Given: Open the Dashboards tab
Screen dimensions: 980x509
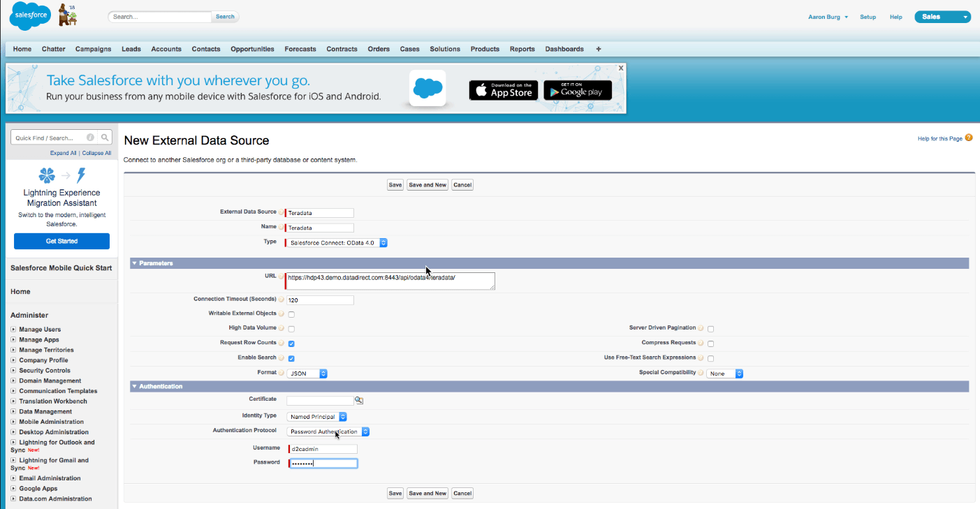Looking at the screenshot, I should pos(564,49).
